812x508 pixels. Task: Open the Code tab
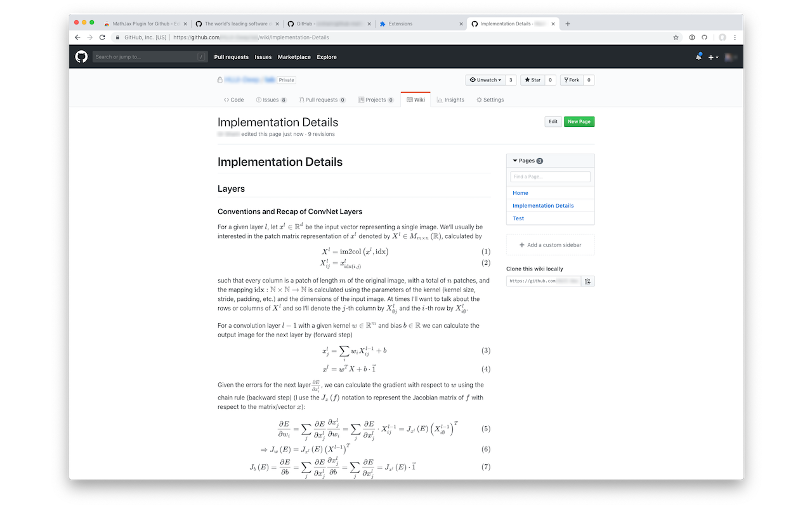click(x=234, y=100)
